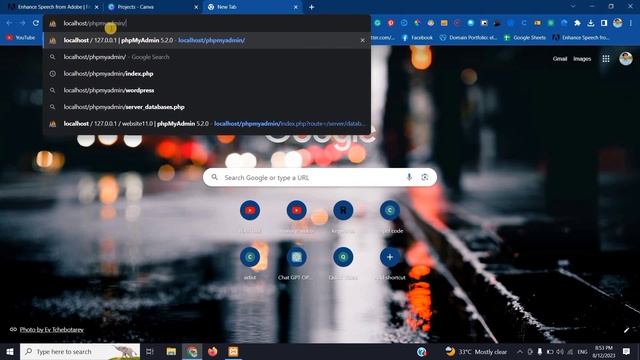The height and width of the screenshot is (360, 640).
Task: Switch to Chrome in the taskbar
Action: 192,351
